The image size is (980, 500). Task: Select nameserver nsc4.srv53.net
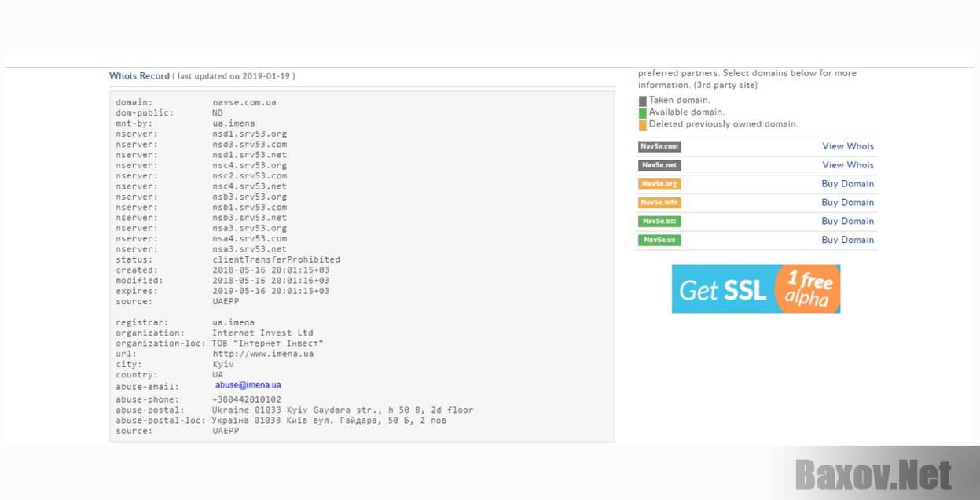click(250, 186)
